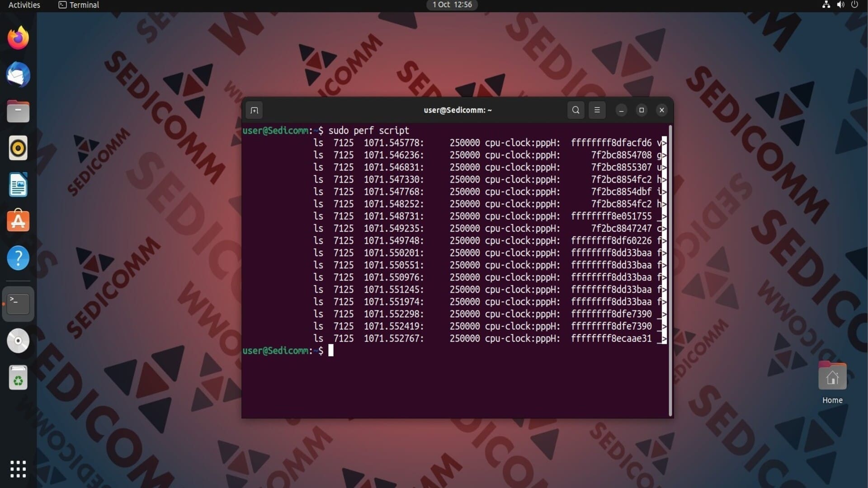Click the 'sudo perf script' command text

[368, 131]
